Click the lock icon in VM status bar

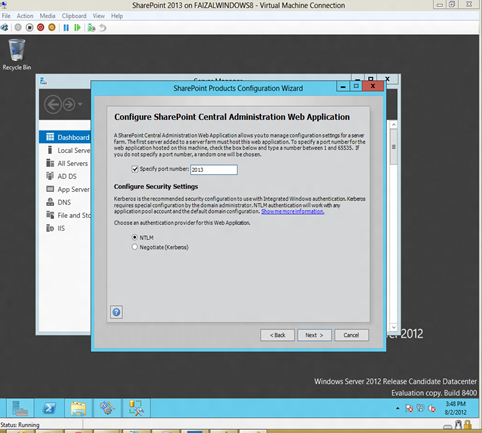(468, 424)
